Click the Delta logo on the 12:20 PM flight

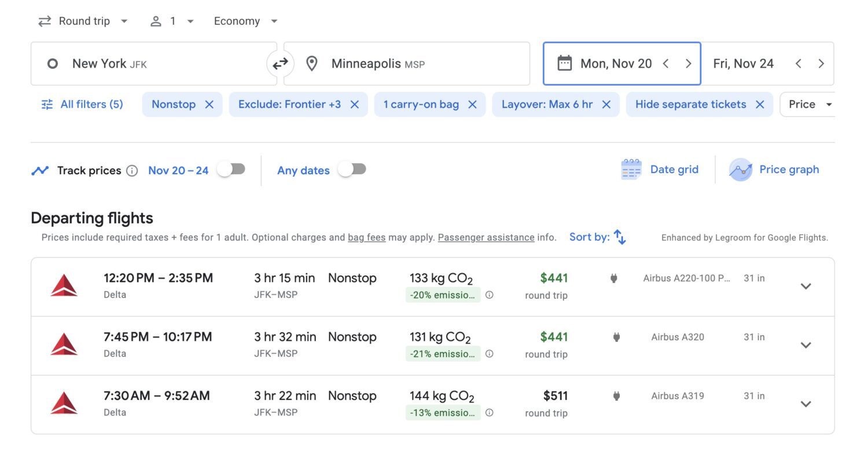click(64, 286)
